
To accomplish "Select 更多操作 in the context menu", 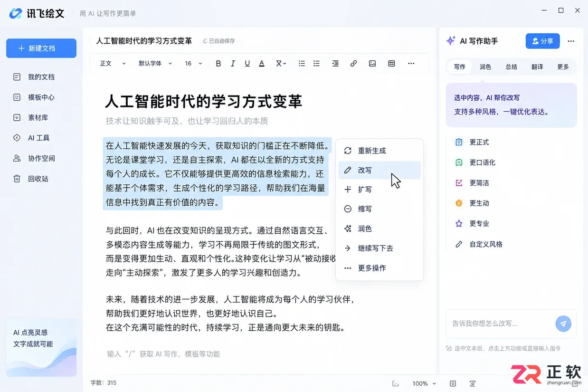I will pos(379,268).
